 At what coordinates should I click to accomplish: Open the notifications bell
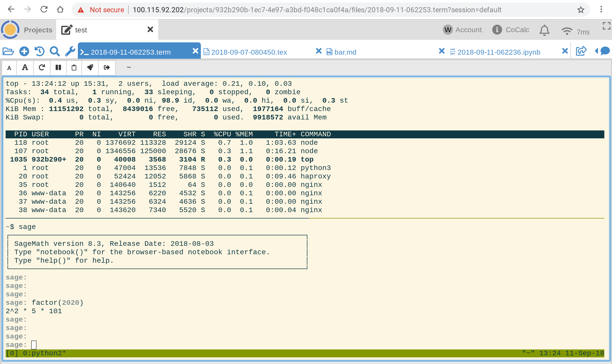coord(544,30)
